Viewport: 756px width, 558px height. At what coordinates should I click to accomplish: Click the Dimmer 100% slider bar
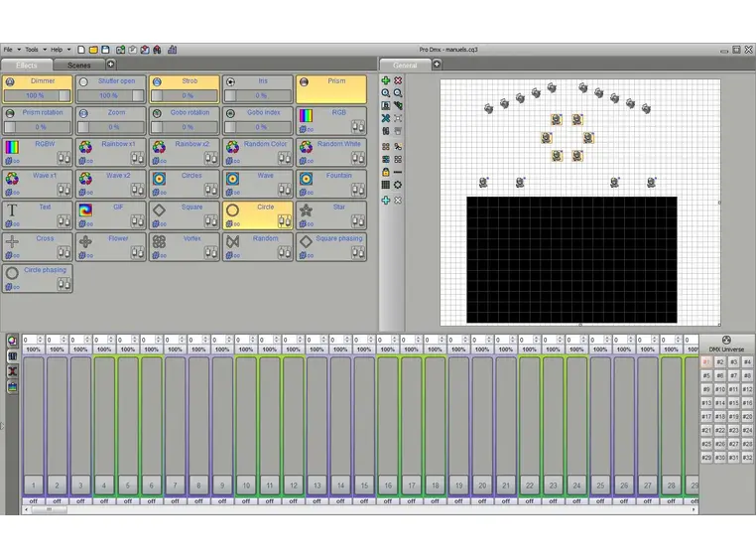[x=36, y=96]
